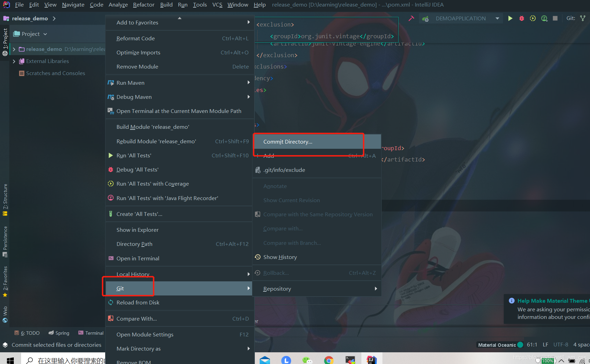Choose Reformat Code from context menu

click(x=180, y=39)
